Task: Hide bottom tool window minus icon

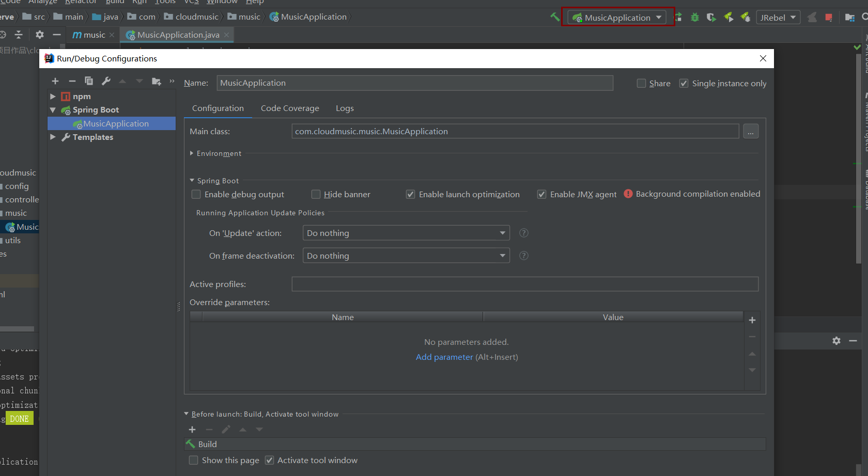Action: point(853,341)
